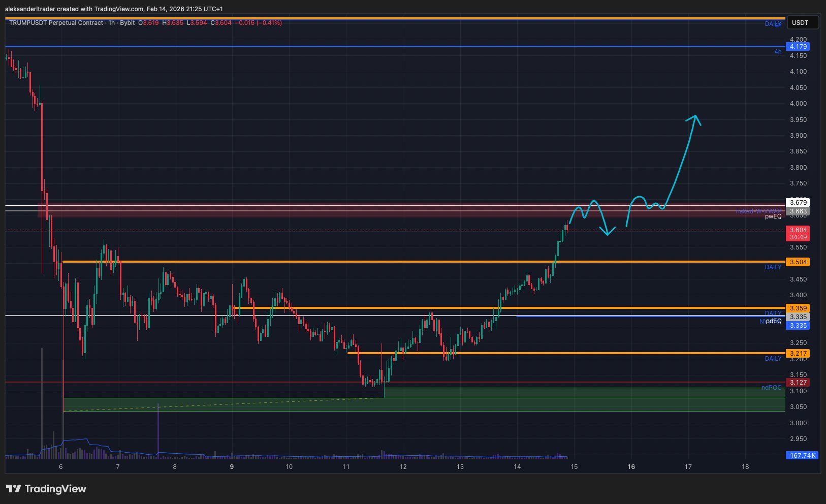826x504 pixels.
Task: Click the 34:49 candle countdown timer
Action: coord(798,237)
